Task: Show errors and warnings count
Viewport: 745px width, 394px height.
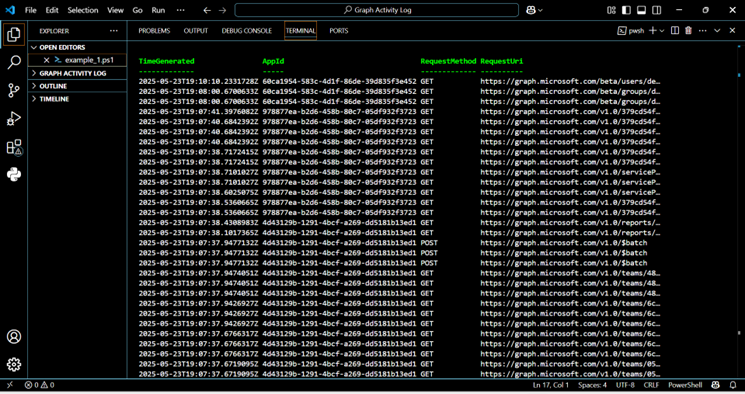Action: tap(39, 385)
